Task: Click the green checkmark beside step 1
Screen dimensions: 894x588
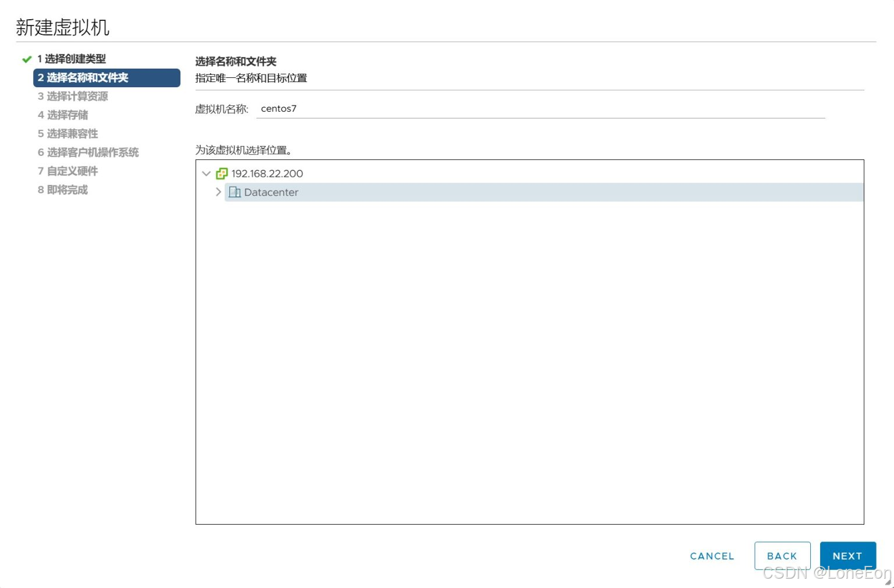Action: pyautogui.click(x=26, y=59)
